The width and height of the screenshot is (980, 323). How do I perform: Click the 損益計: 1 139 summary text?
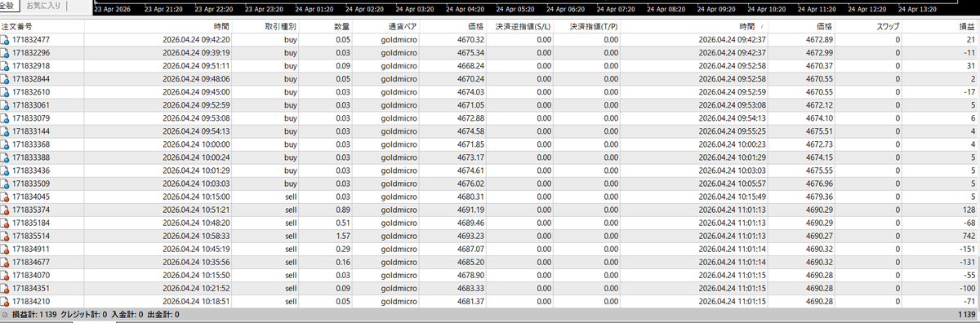33,315
